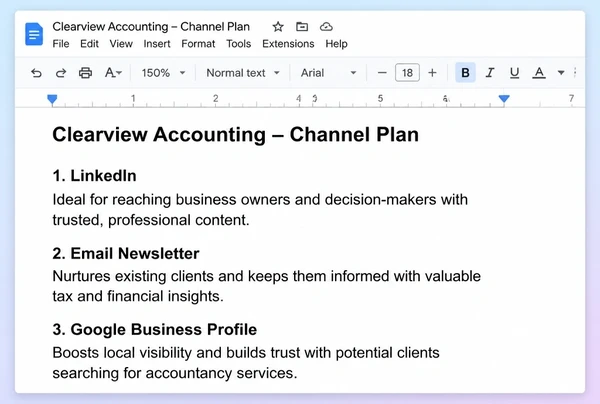The width and height of the screenshot is (600, 404).
Task: Click text 'Boosts local visibility and builds trust'
Action: tap(176, 353)
